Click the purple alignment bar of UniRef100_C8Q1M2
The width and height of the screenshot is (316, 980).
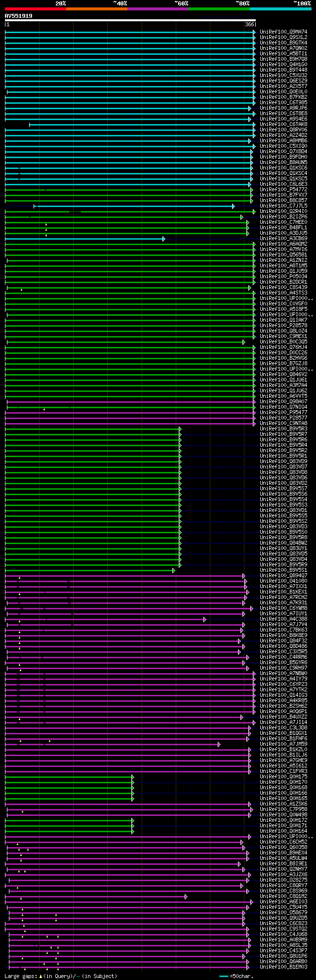[x=96, y=896]
